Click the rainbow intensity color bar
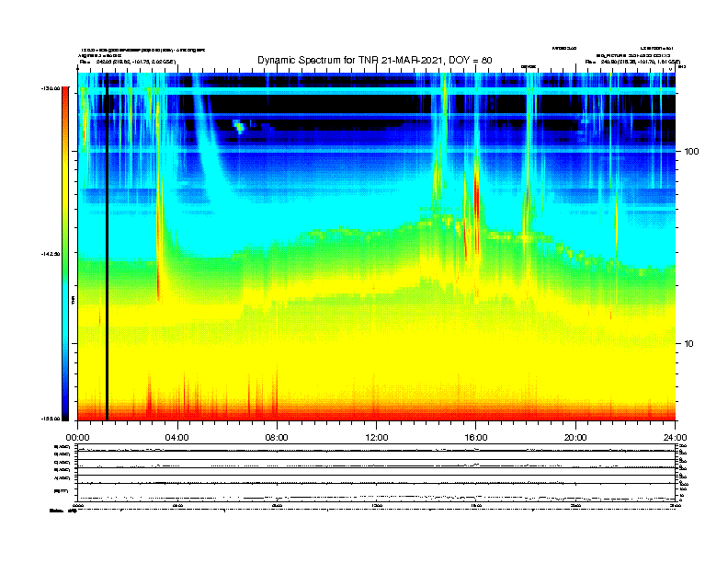Screen dimensions: 728x563 (x=65, y=254)
